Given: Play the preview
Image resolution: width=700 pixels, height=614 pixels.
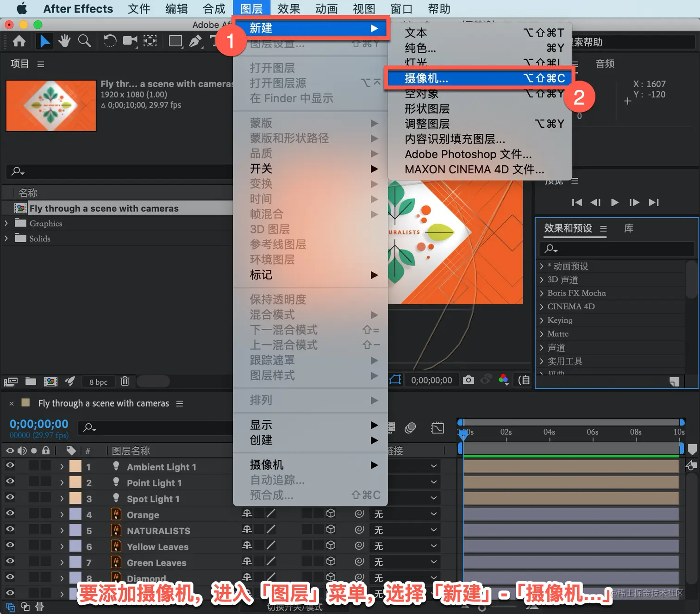Looking at the screenshot, I should tap(615, 202).
